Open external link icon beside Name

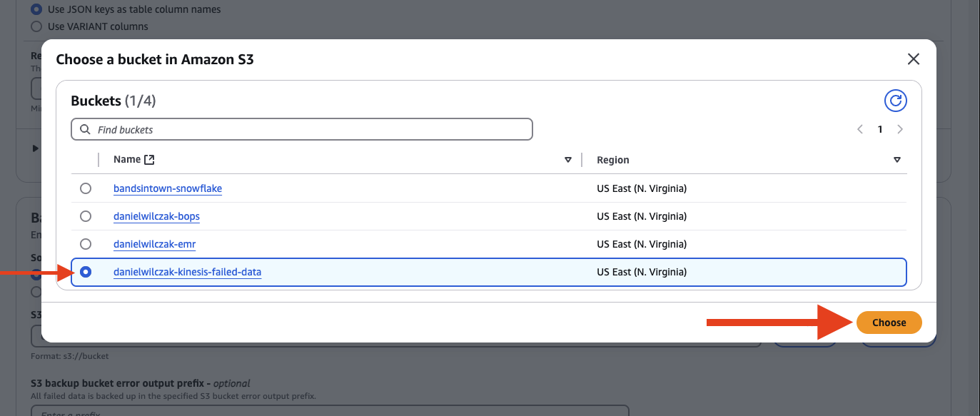click(149, 160)
